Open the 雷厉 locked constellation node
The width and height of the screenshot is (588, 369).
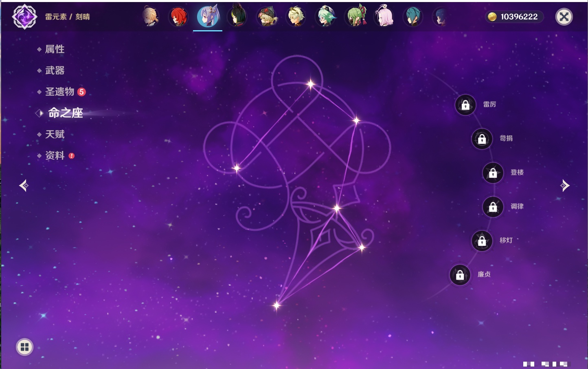pos(465,105)
